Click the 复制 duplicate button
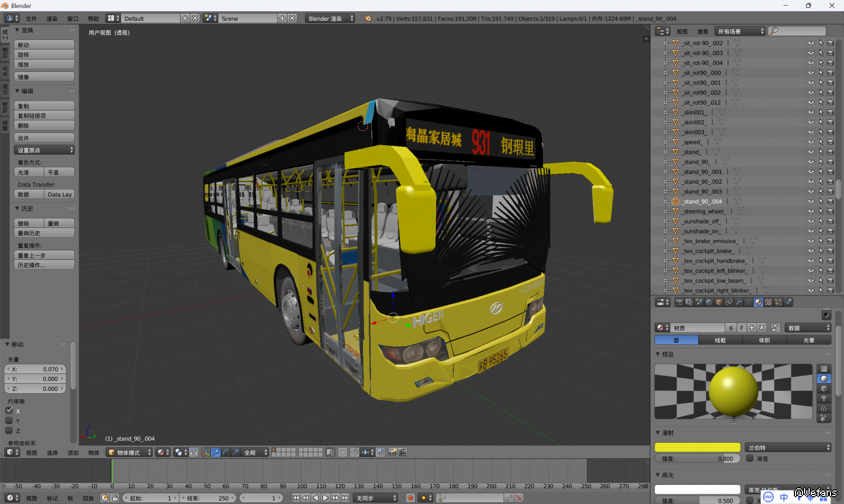 tap(44, 106)
